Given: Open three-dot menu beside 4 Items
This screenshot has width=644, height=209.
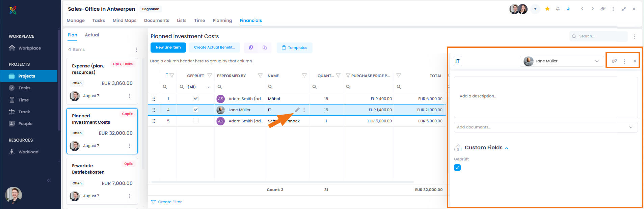Looking at the screenshot, I should (136, 50).
